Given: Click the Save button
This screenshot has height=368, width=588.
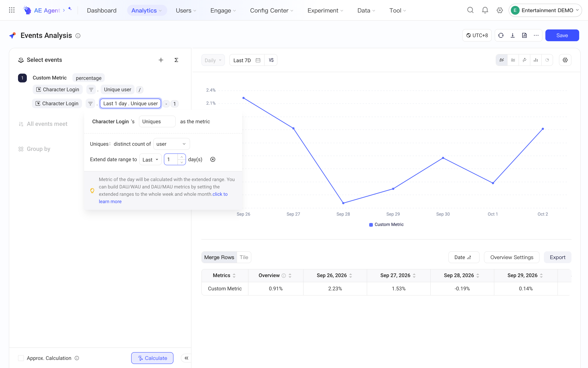Looking at the screenshot, I should point(562,36).
